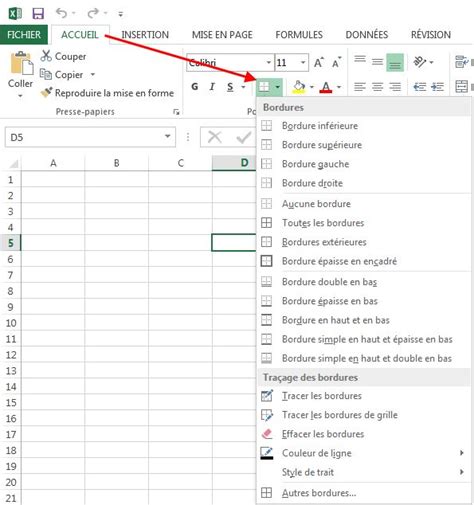Toggle align text left
The width and height of the screenshot is (474, 505).
point(360,87)
